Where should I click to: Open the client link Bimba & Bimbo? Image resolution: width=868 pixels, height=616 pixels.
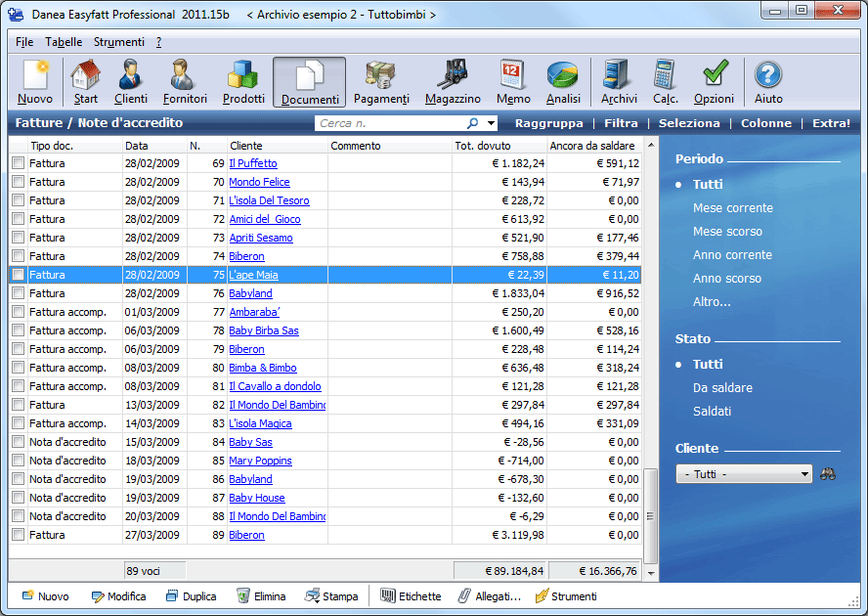[x=263, y=368]
